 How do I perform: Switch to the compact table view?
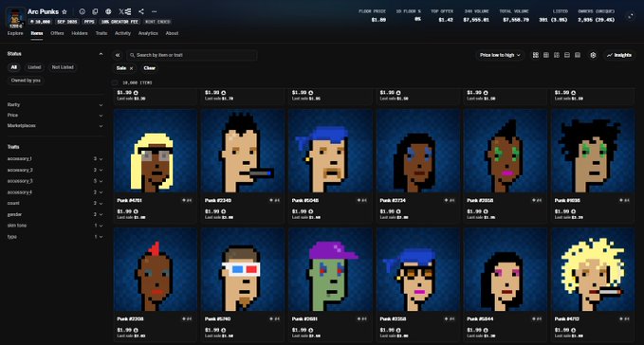[x=578, y=55]
